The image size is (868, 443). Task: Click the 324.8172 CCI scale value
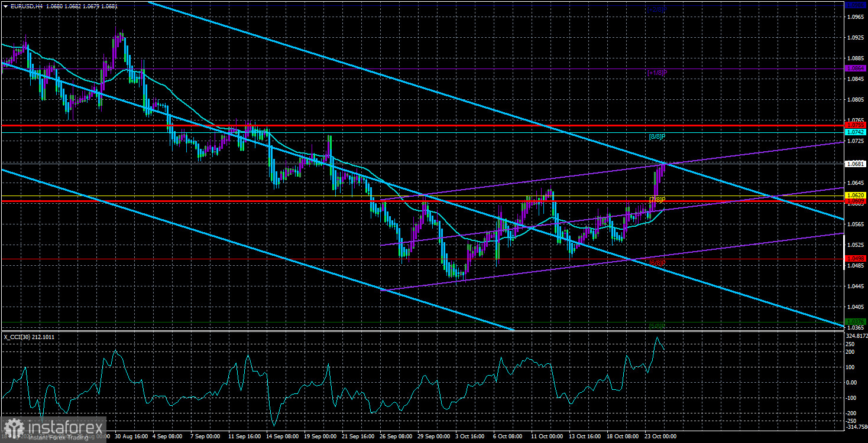[856, 337]
